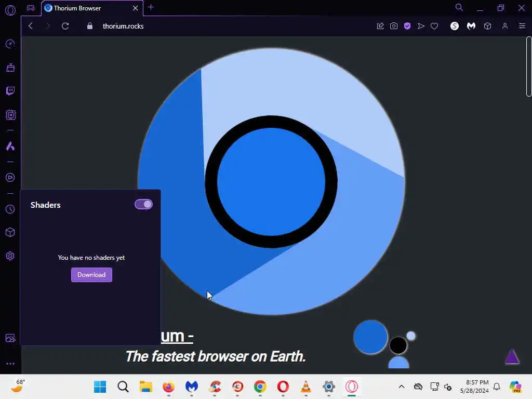Open the extensions cube in toolbar
This screenshot has height=399, width=532.
[487, 26]
